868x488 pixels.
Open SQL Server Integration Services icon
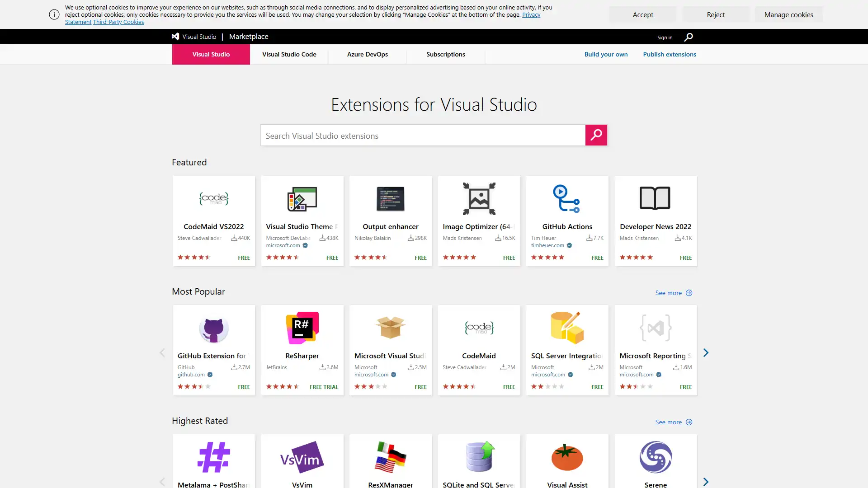pos(567,328)
